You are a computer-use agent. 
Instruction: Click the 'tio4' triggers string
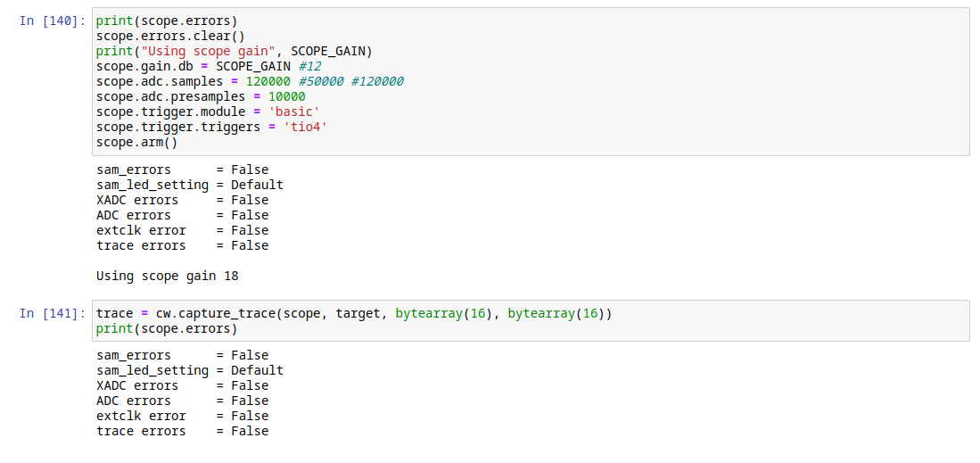click(x=305, y=127)
